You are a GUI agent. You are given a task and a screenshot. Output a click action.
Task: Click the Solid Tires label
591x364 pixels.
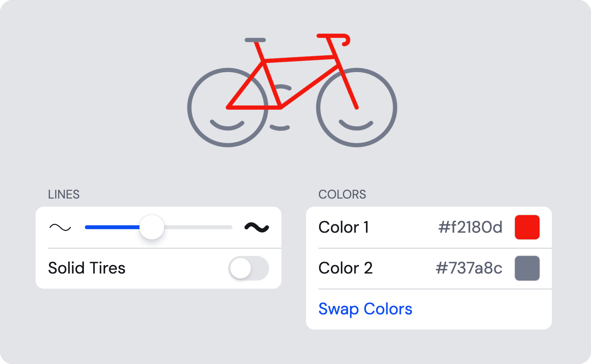click(x=87, y=268)
